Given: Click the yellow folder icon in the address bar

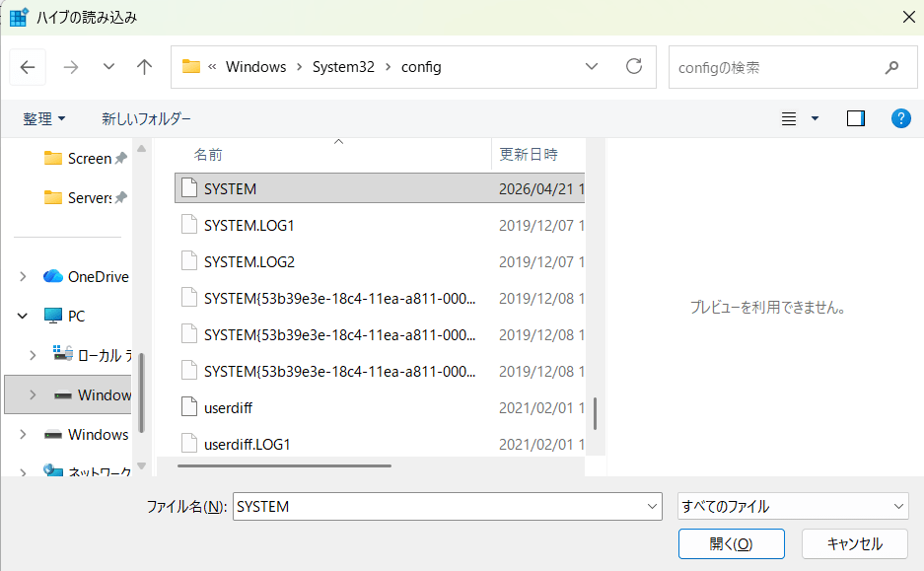Looking at the screenshot, I should coord(190,66).
